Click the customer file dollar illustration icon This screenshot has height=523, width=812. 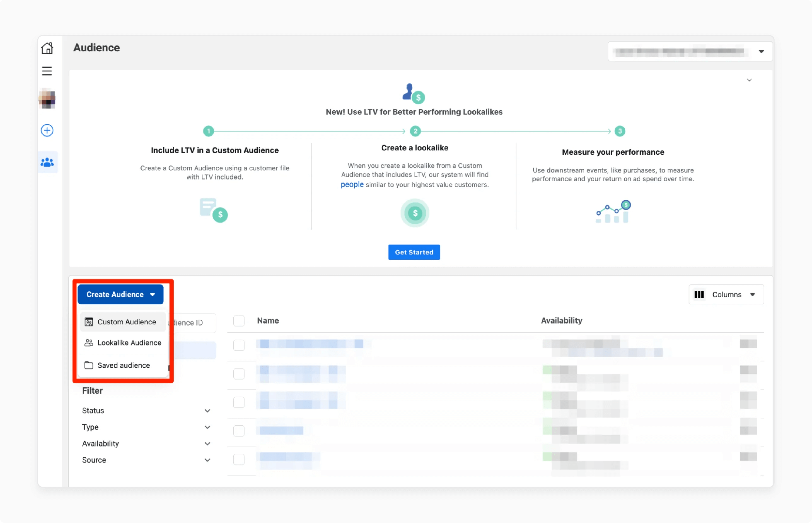(x=214, y=210)
